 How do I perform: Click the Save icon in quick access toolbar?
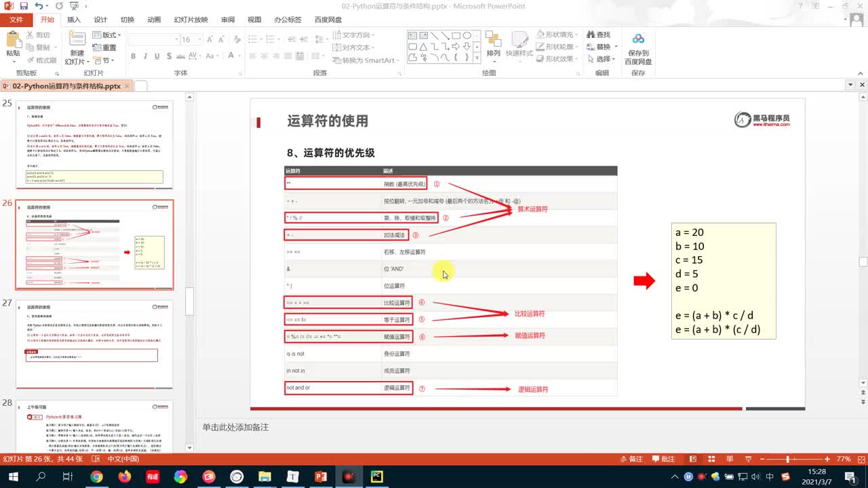point(24,6)
